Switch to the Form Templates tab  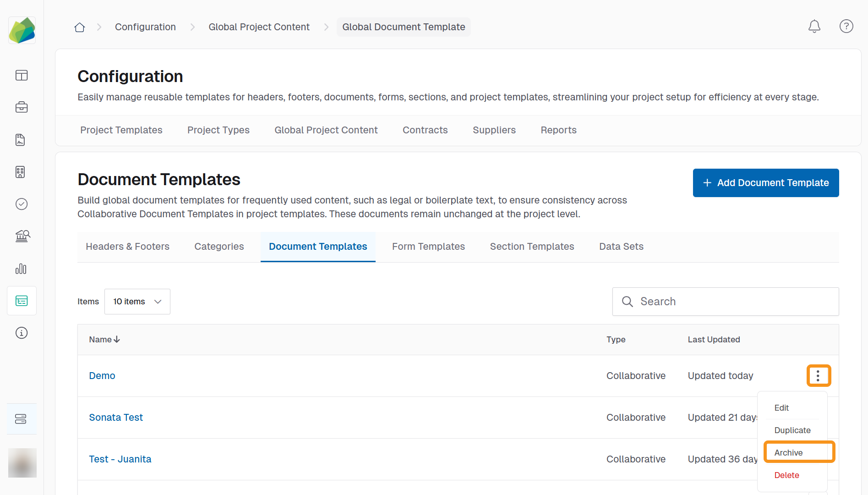coord(428,247)
